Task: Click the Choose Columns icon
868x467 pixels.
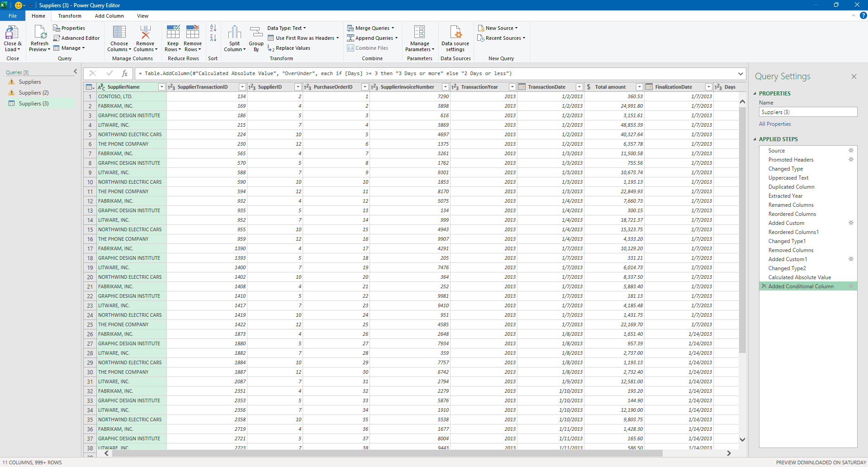Action: pyautogui.click(x=119, y=33)
